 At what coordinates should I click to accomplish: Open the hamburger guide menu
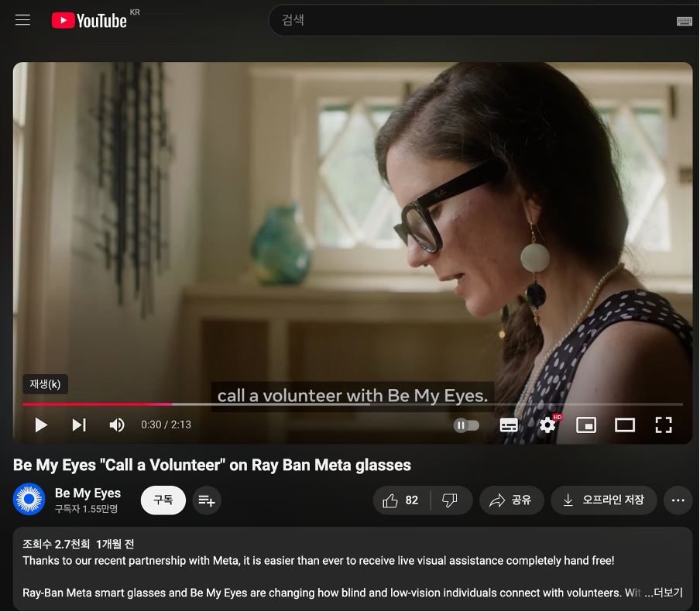(x=22, y=20)
